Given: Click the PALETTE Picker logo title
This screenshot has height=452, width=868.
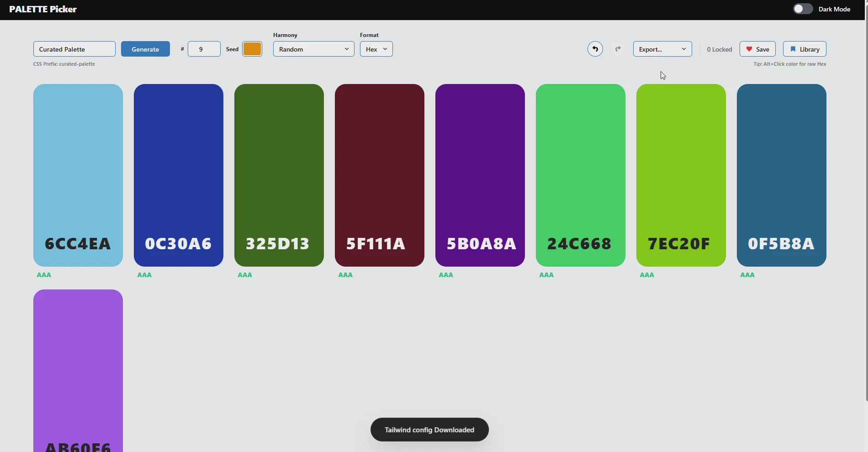Looking at the screenshot, I should (x=43, y=9).
